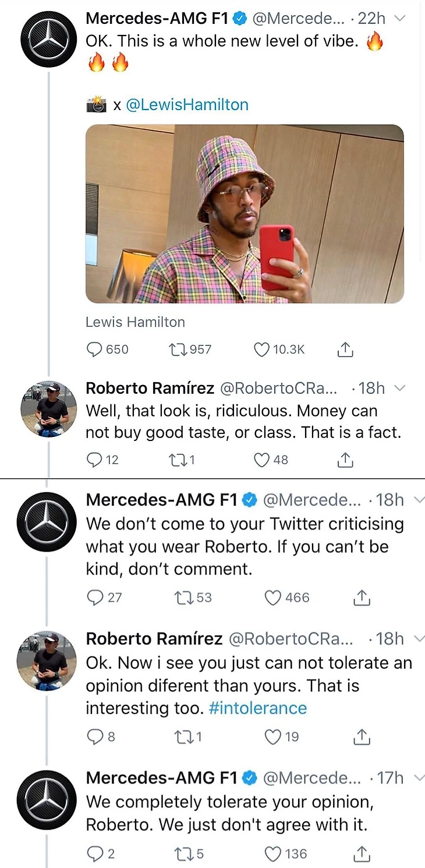Reply to Roberto's 'ridiculous look' tweet
This screenshot has width=425, height=868.
(x=94, y=460)
